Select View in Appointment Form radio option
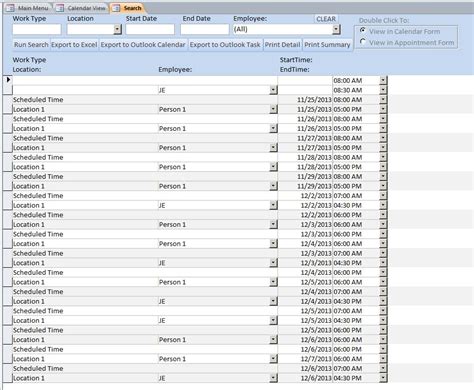Image resolution: width=474 pixels, height=390 pixels. [363, 42]
